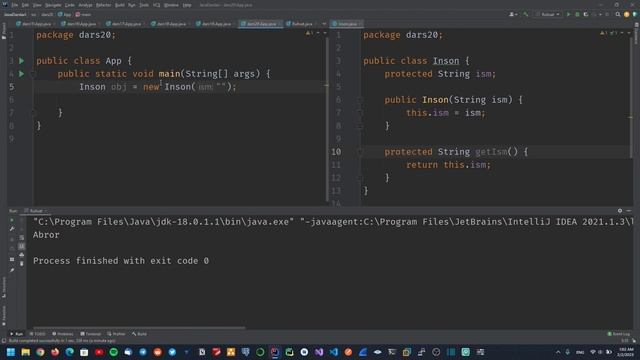Open the Profiler tool window tab

point(116,334)
